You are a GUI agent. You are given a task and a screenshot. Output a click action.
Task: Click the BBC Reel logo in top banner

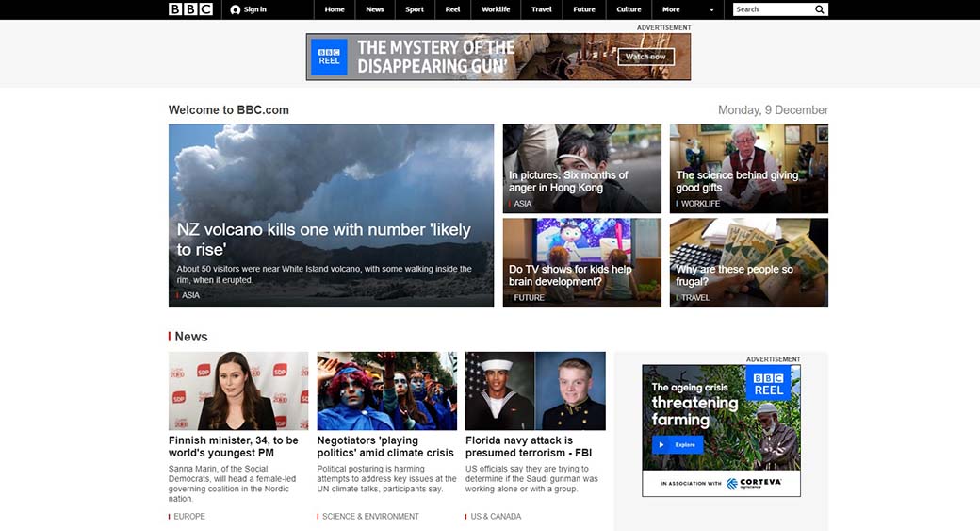(x=329, y=57)
